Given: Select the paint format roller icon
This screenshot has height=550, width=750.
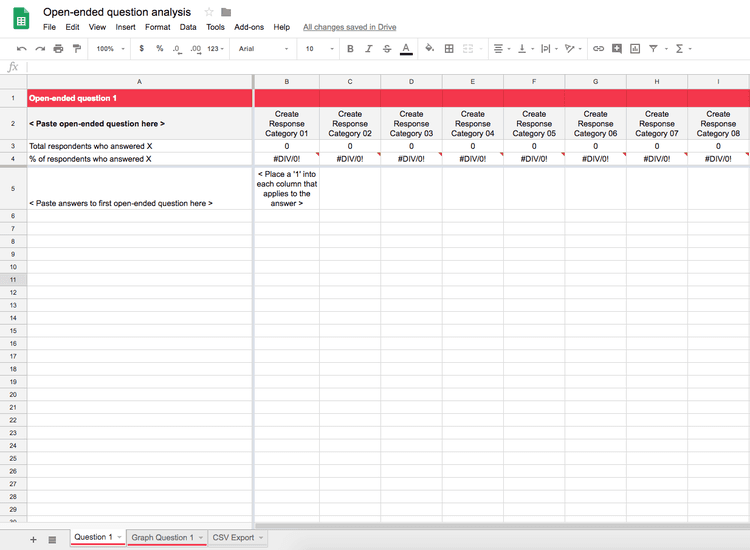Looking at the screenshot, I should (77, 49).
